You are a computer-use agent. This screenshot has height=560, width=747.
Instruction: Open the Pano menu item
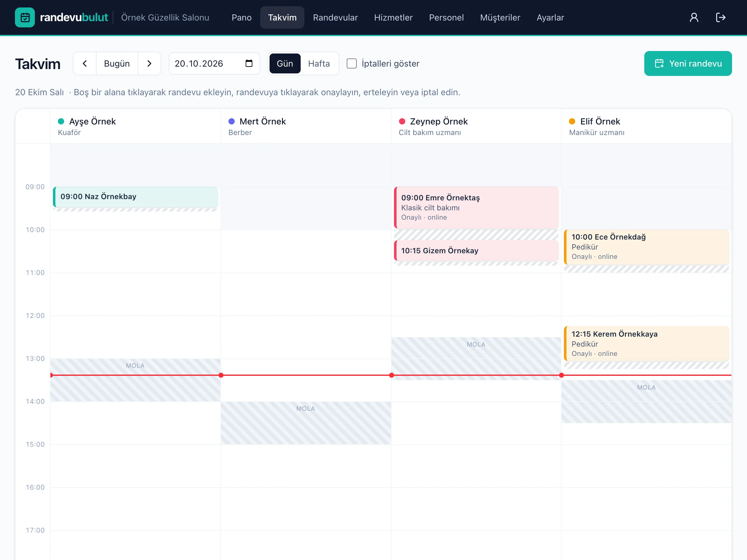(x=242, y=17)
